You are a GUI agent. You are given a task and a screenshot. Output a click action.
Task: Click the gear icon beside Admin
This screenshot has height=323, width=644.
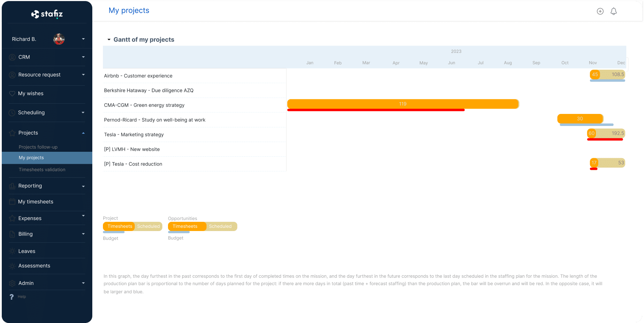(x=12, y=283)
